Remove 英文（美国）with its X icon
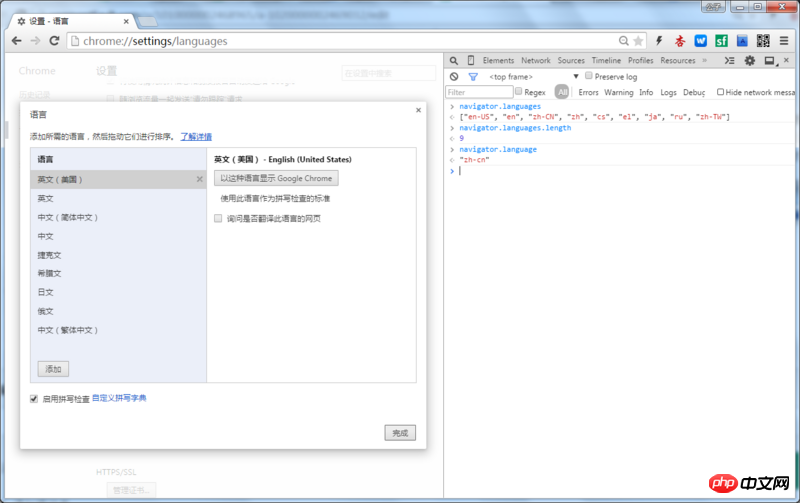This screenshot has height=503, width=800. 199,179
